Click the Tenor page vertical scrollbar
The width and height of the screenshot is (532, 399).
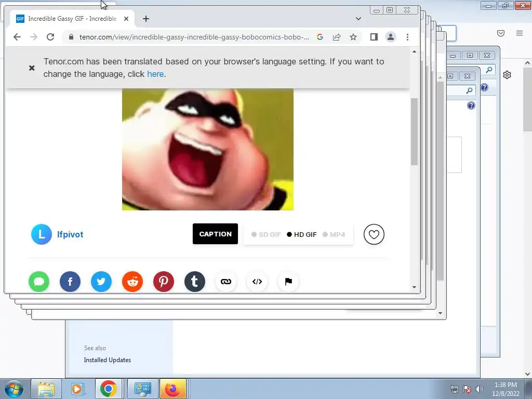point(414,131)
